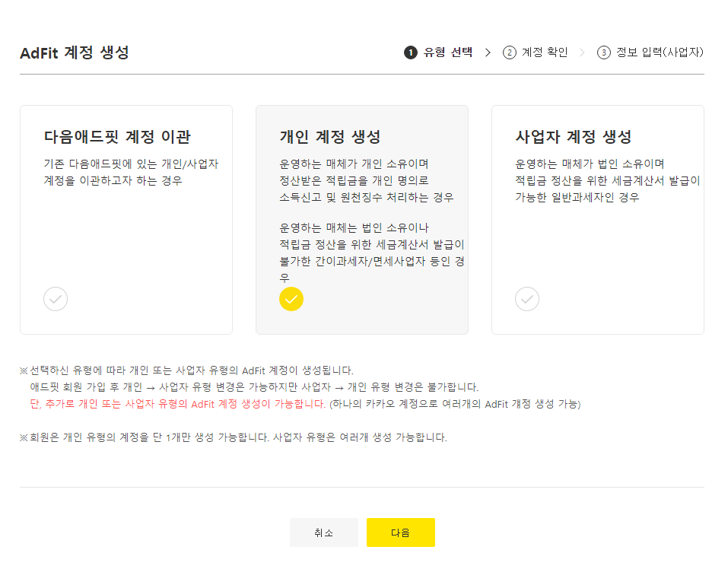Click the chevron arrow after 유형 선택
The height and width of the screenshot is (569, 728).
[488, 52]
